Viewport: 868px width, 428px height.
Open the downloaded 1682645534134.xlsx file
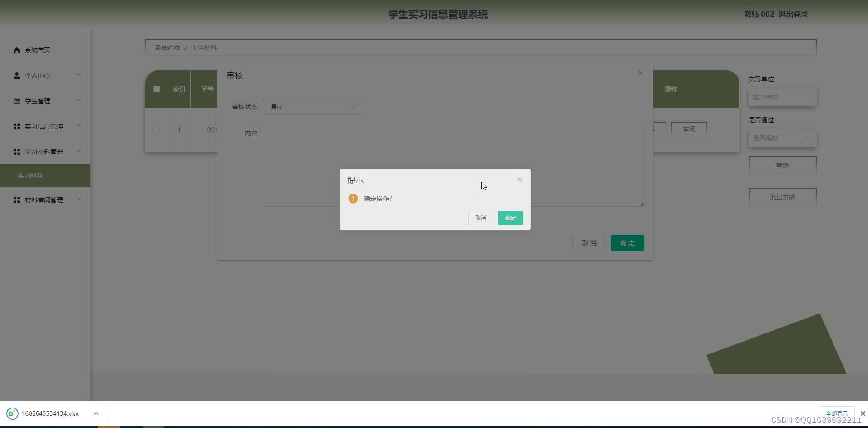coord(50,413)
